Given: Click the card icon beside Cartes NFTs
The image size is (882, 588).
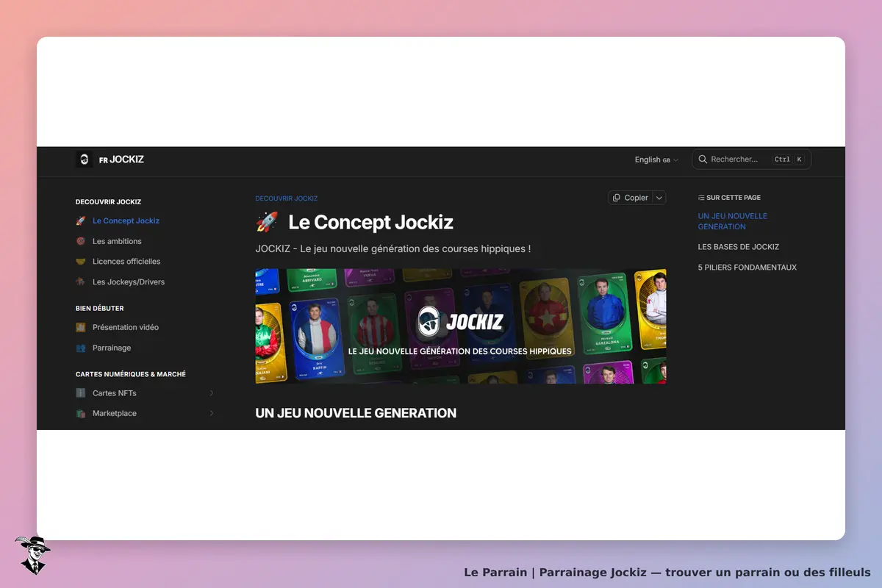Looking at the screenshot, I should pos(81,393).
